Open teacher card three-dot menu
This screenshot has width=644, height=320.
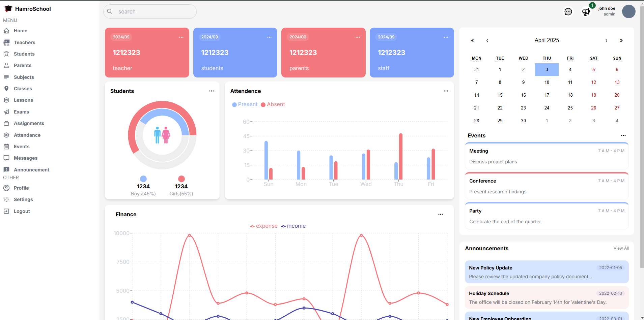[181, 37]
